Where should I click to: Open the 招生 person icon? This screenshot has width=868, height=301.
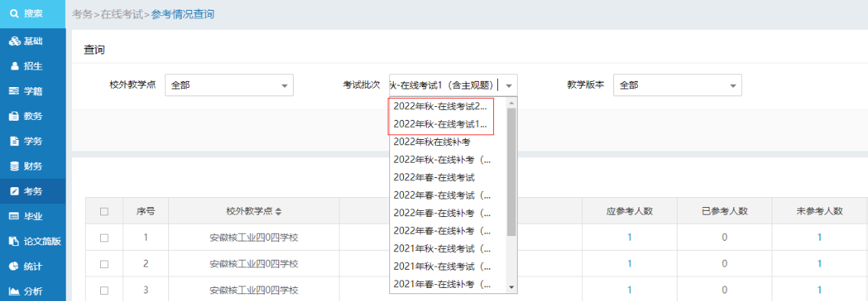15,66
